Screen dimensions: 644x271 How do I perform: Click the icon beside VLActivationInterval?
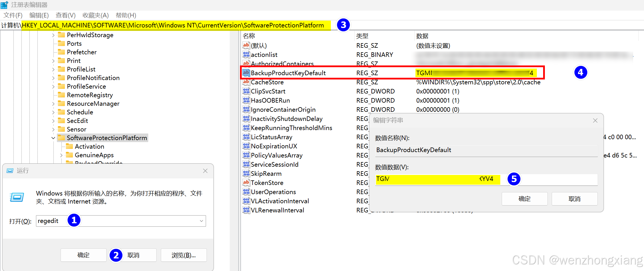(246, 201)
